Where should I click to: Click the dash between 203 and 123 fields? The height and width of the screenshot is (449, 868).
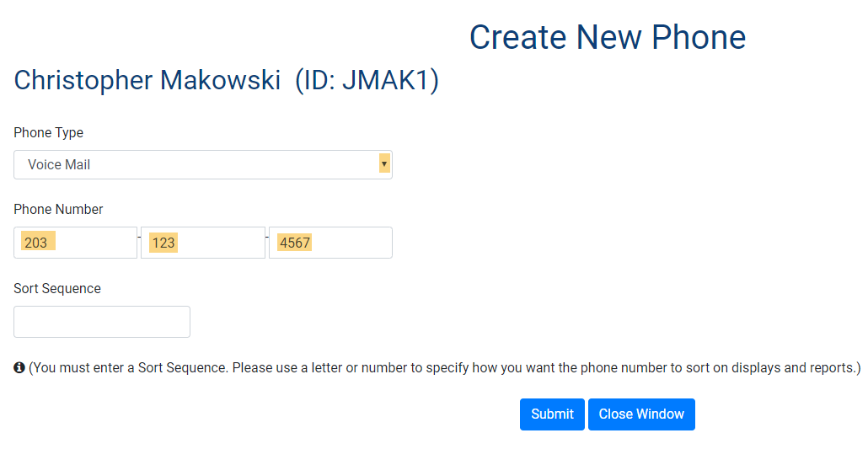(x=139, y=238)
